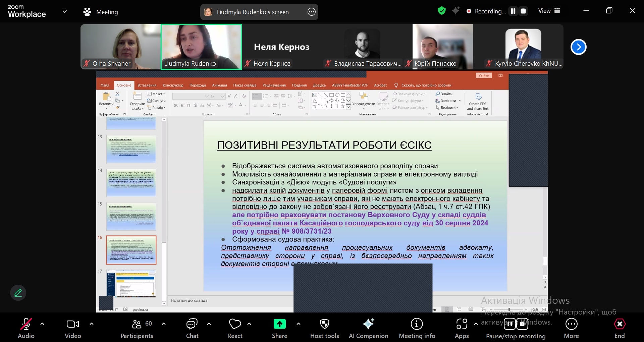Screen dimensions: 644x342
Task: Select Kyrylo Cherevko's video tile
Action: [523, 47]
